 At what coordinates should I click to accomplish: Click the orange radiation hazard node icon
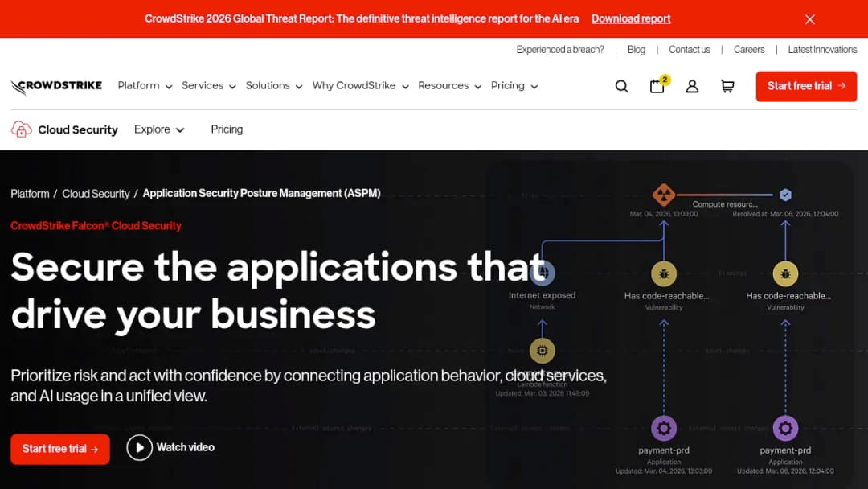[x=663, y=195]
